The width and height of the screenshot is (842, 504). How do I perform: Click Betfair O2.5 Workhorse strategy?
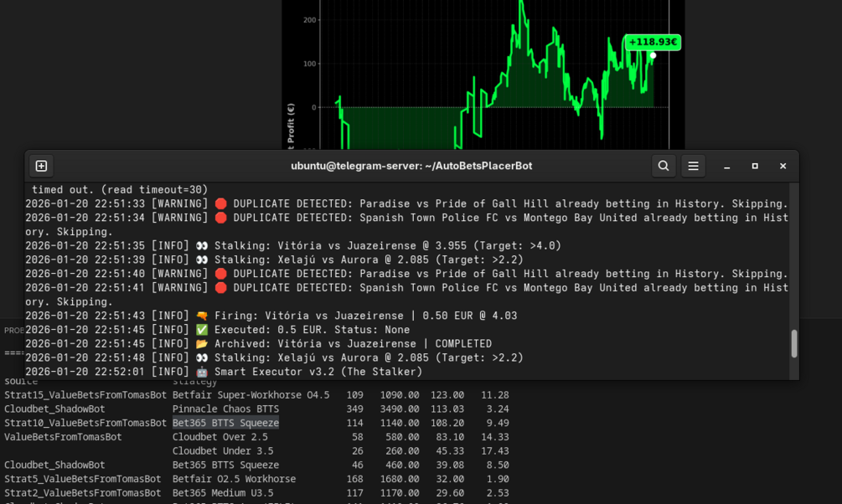pyautogui.click(x=234, y=479)
